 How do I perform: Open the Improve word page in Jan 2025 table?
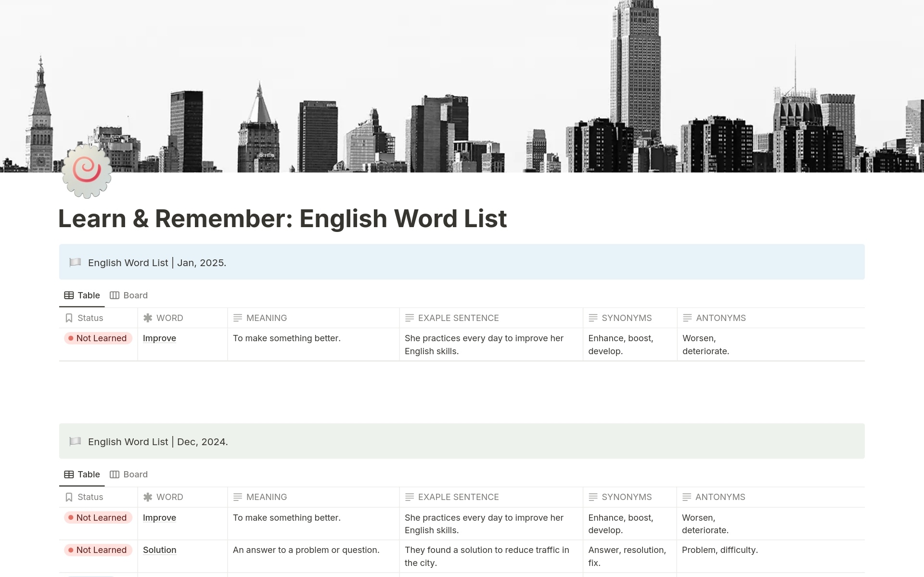click(x=159, y=338)
